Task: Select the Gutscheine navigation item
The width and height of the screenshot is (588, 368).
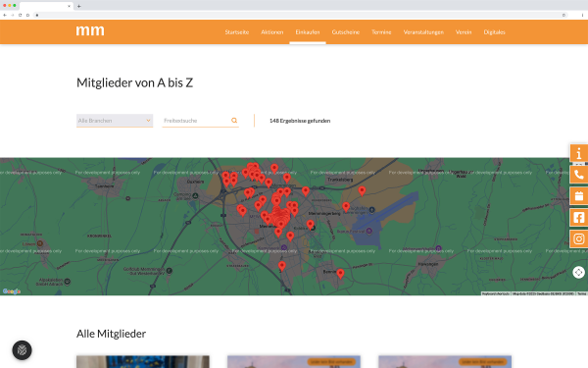Action: coord(346,32)
